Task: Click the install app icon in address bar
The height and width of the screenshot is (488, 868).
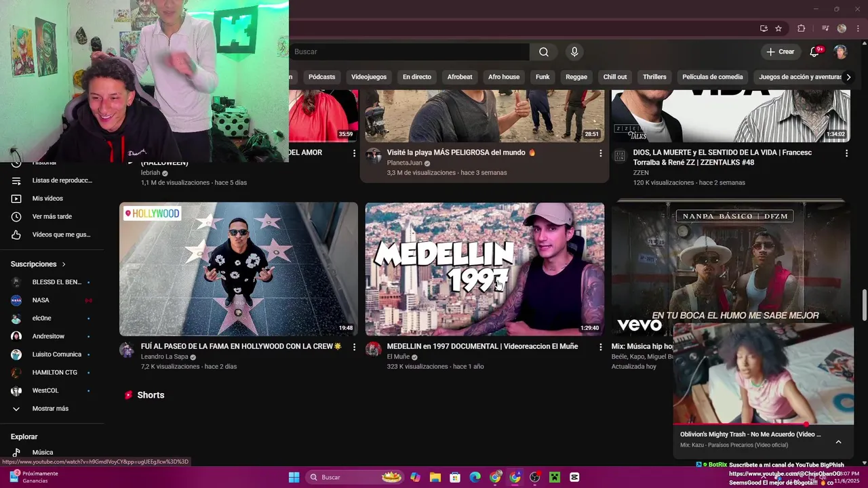Action: (764, 28)
